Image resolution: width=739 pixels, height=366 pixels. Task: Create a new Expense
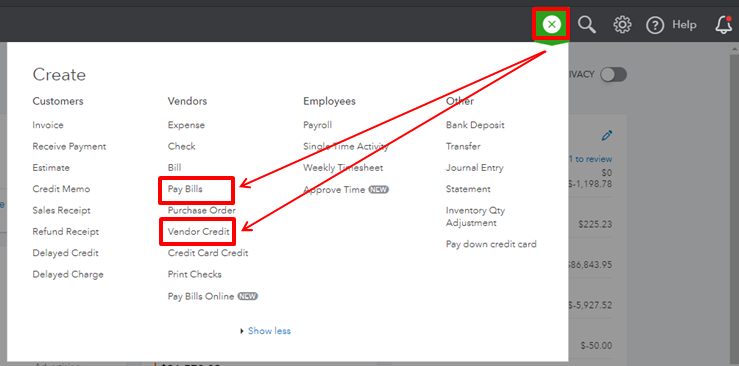pos(186,125)
